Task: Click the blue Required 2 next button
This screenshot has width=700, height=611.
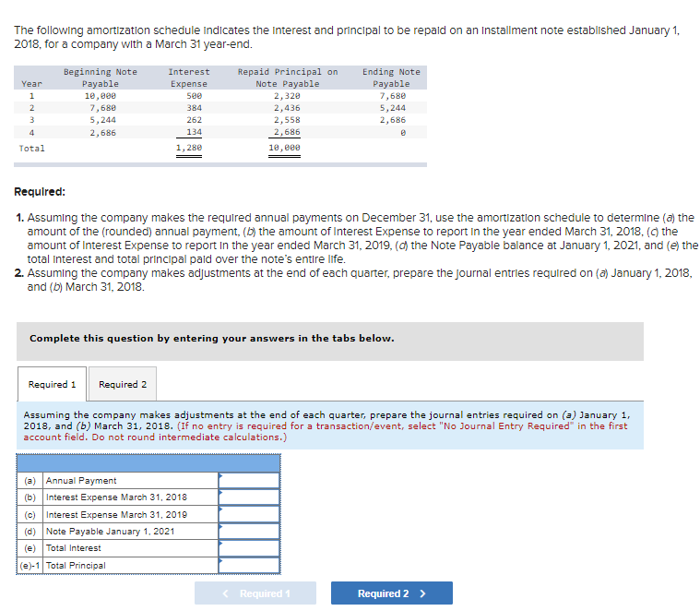Action: 392,593
